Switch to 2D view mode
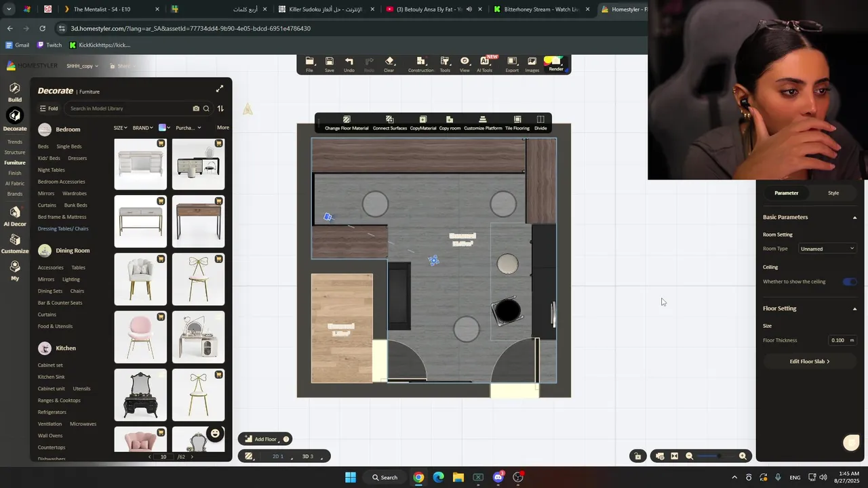 coord(278,456)
